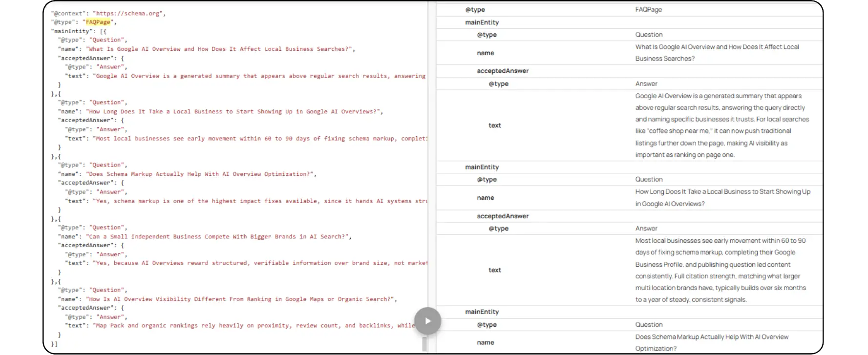Click the mainEntity row above the "How Long Does It Take" question
This screenshot has width=868, height=355.
[629, 167]
